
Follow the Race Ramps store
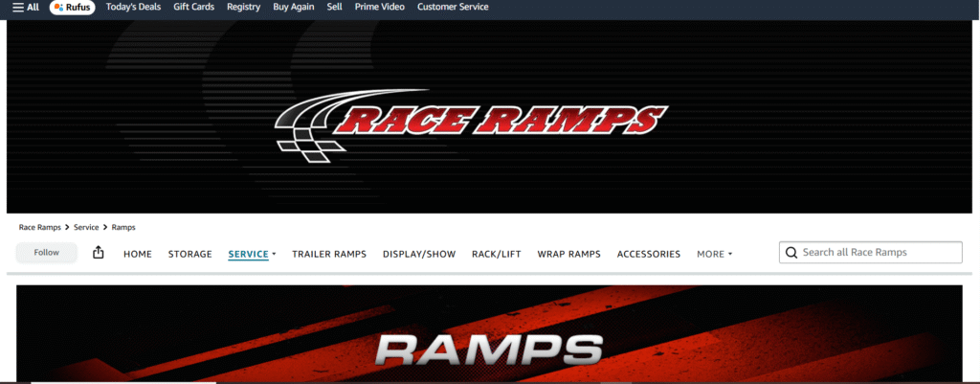[x=47, y=253]
